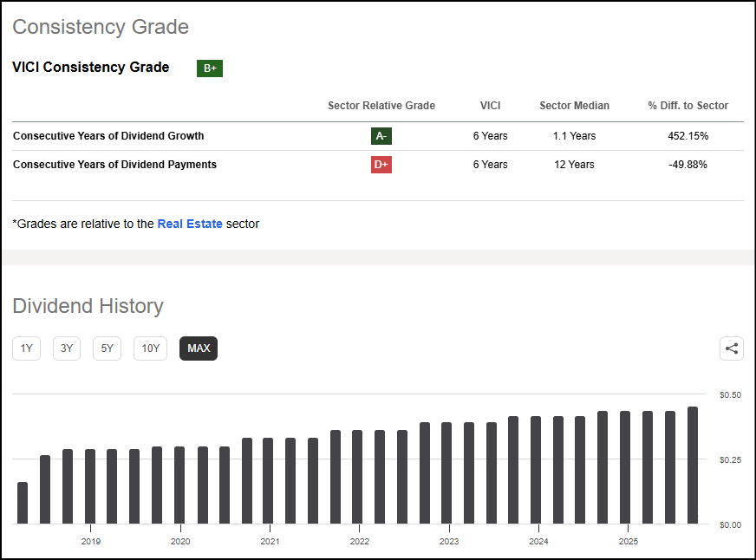Click the share icon above chart
Image resolution: width=756 pixels, height=560 pixels.
click(x=732, y=348)
